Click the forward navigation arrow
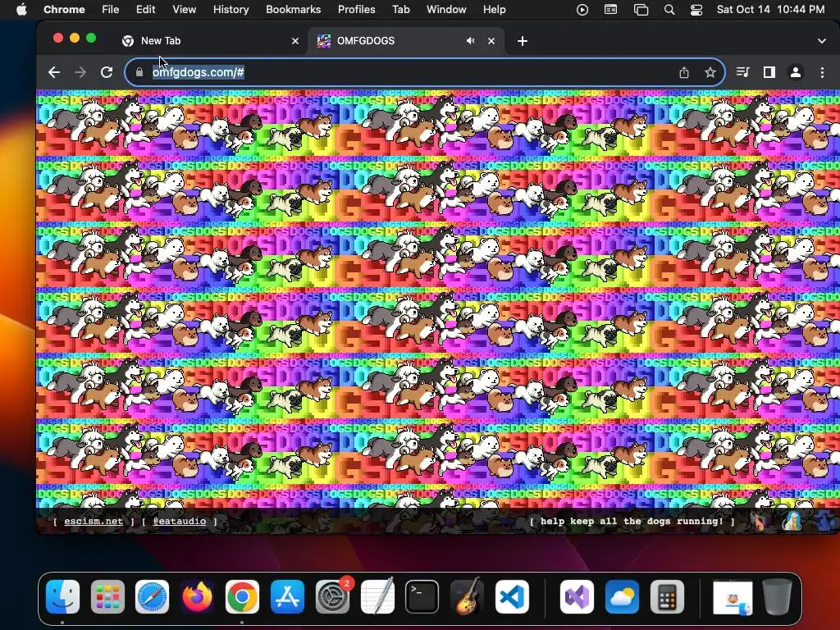Screen dimensions: 840x630 [80, 72]
